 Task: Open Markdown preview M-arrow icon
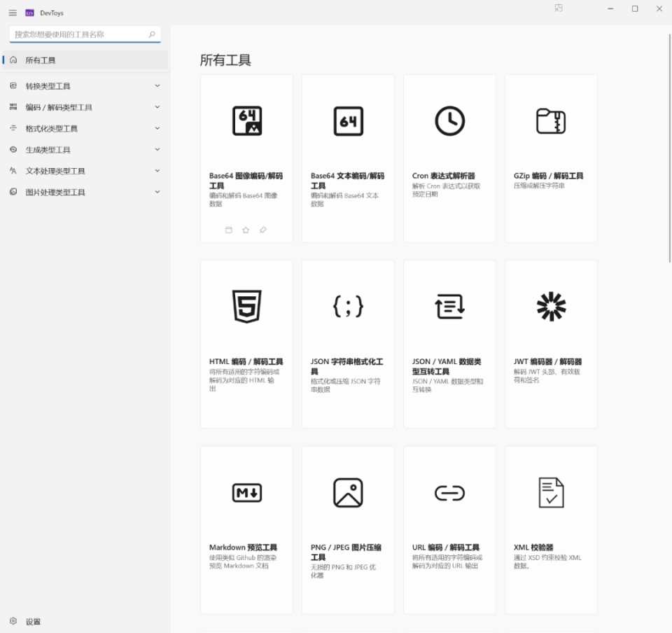click(247, 493)
